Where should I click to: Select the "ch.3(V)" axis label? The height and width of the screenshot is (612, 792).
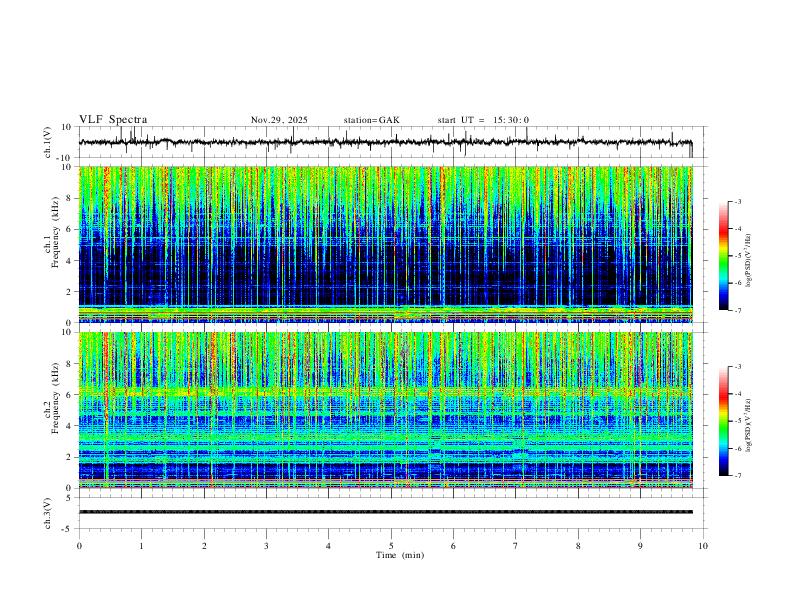tap(48, 514)
